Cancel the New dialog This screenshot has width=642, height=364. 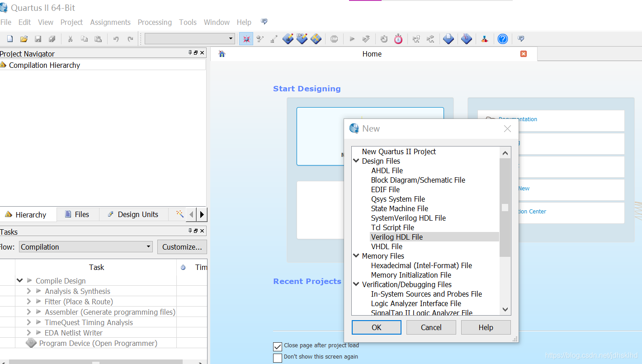431,327
